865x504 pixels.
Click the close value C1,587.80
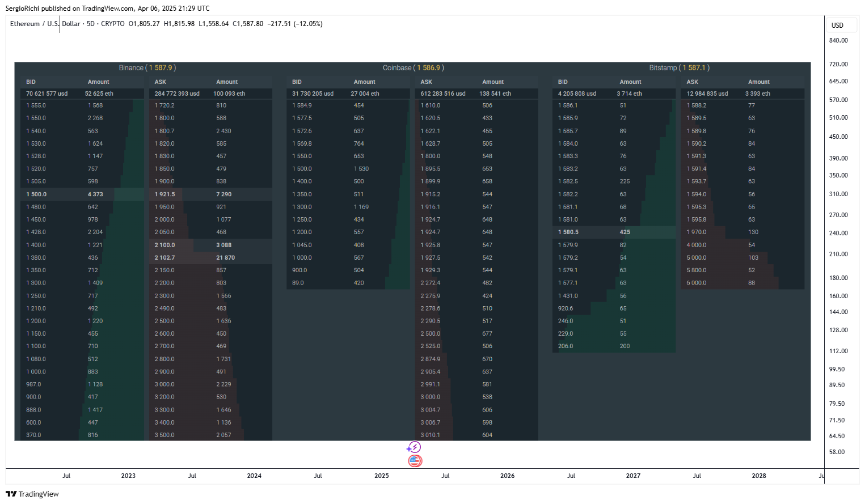click(248, 24)
